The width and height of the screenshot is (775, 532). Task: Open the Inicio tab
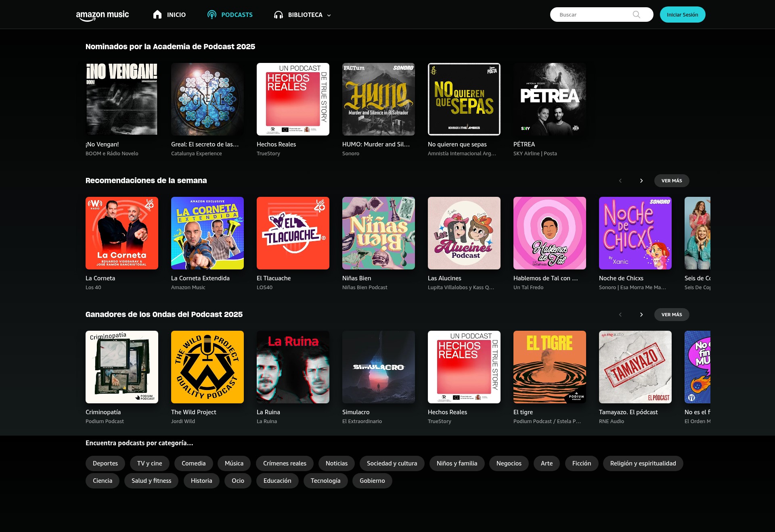click(170, 15)
